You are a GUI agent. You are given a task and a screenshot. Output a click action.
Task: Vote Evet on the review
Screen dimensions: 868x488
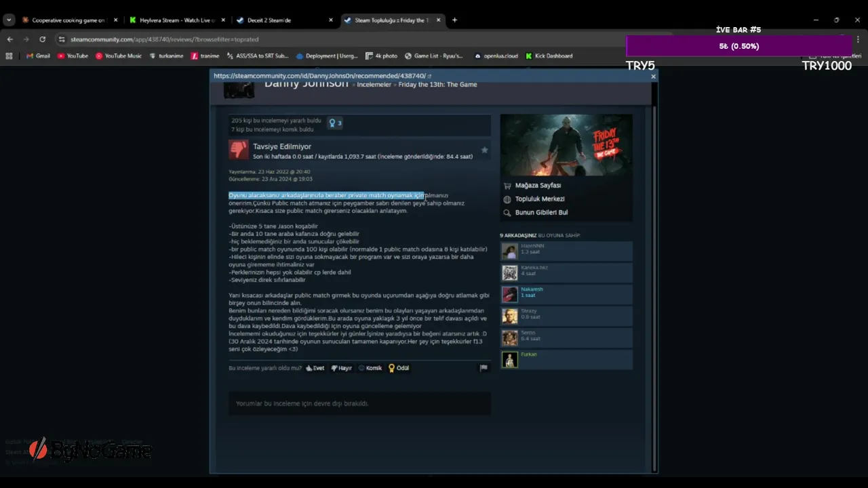[315, 368]
